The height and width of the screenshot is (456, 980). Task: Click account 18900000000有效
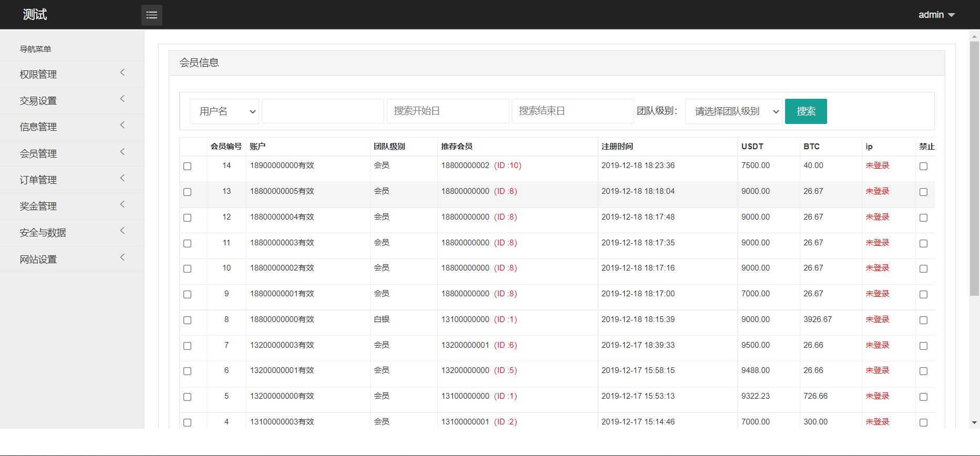[282, 165]
